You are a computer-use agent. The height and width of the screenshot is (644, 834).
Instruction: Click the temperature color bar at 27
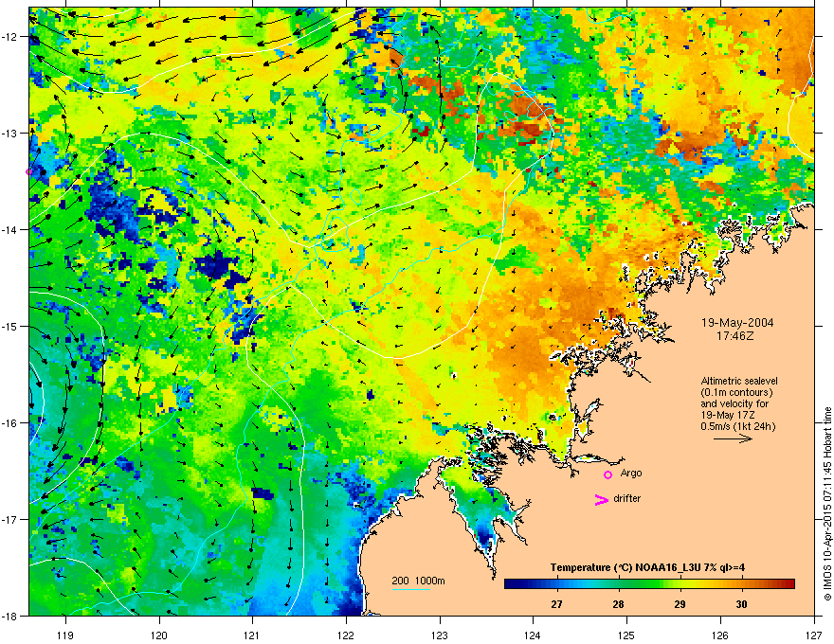[x=557, y=584]
